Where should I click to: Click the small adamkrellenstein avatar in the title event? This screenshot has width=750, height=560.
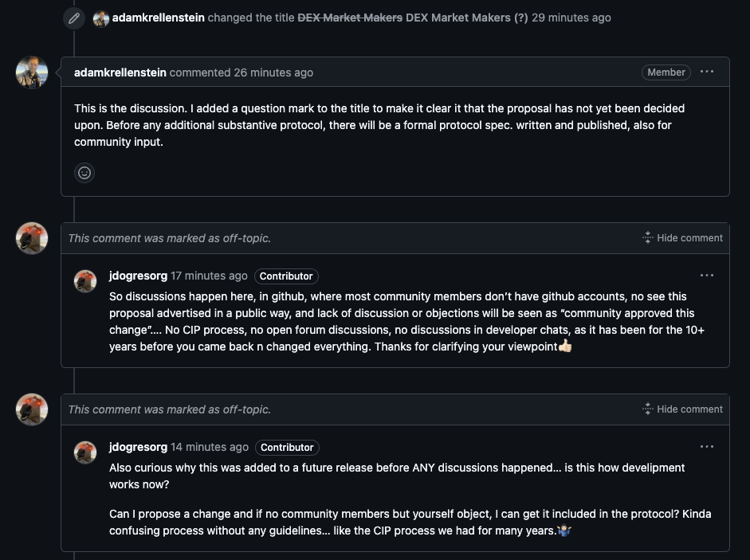(101, 18)
